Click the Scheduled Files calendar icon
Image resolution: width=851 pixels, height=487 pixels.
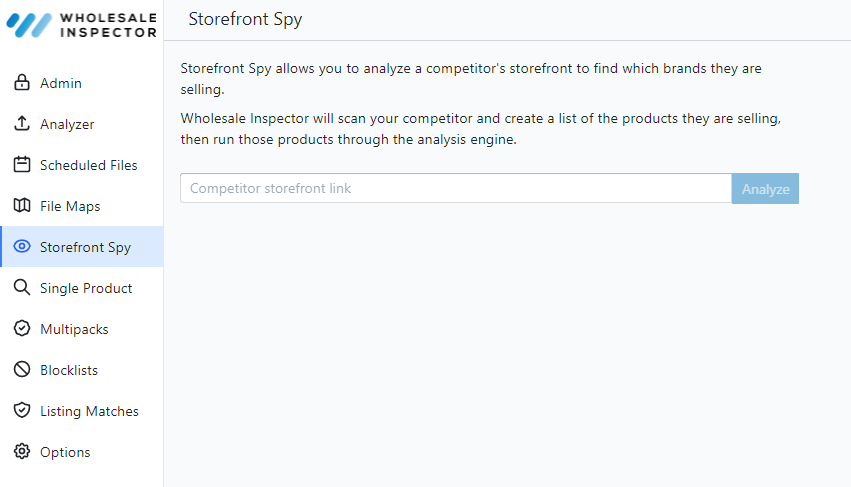tap(22, 165)
